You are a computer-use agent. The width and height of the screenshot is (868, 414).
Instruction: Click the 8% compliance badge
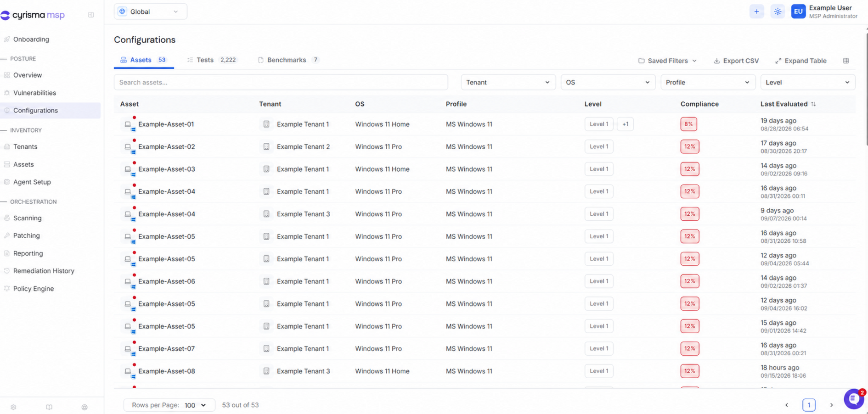tap(688, 124)
